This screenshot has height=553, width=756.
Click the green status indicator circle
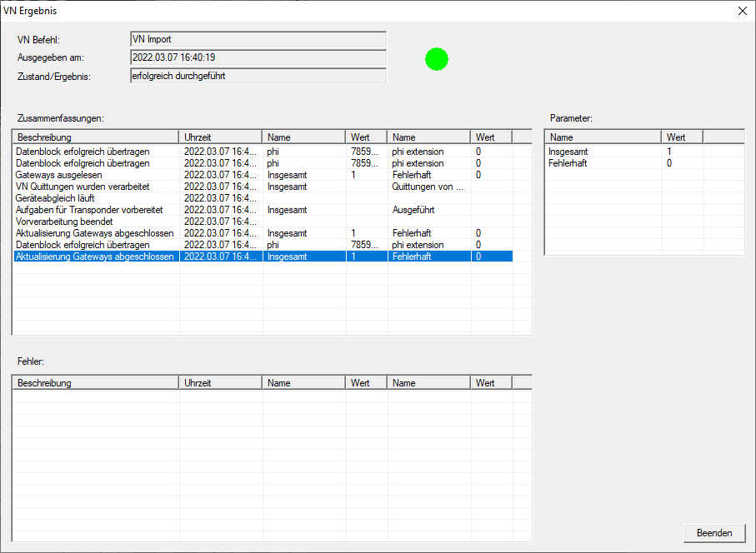[x=437, y=59]
